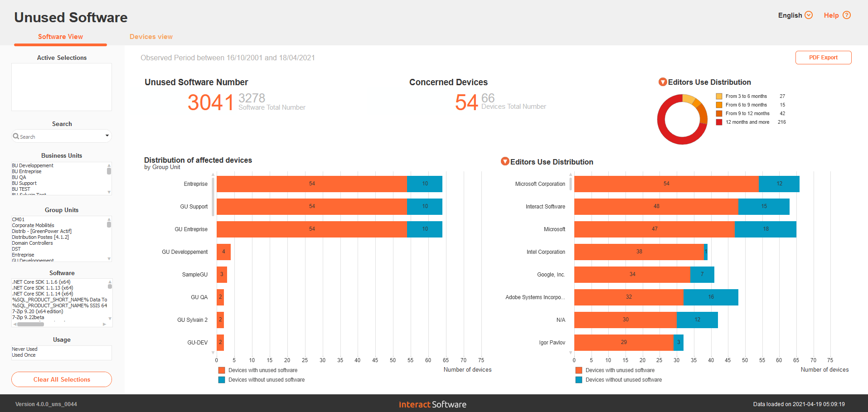Click the SampleGU bar showing 3
Image resolution: width=868 pixels, height=412 pixels.
point(222,274)
